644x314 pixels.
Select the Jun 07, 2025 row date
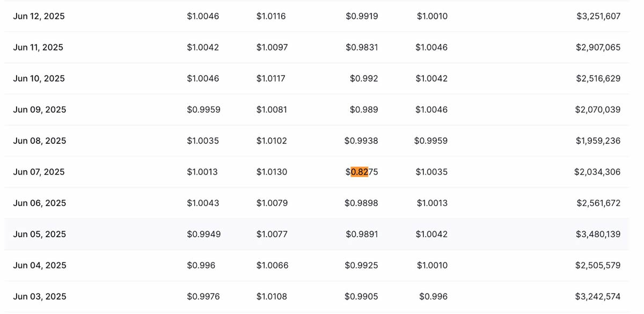click(x=39, y=172)
